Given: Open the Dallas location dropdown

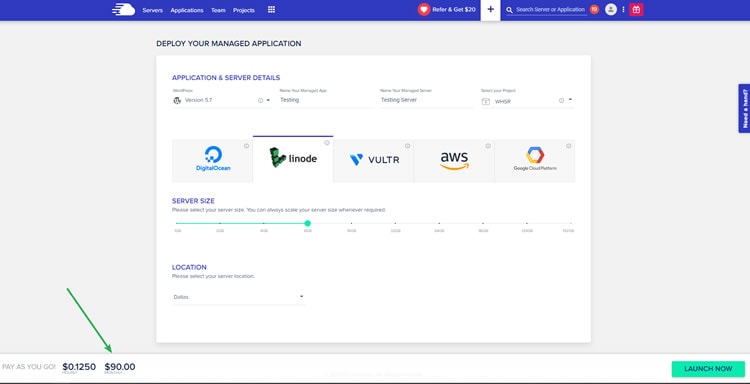Looking at the screenshot, I should [x=238, y=297].
